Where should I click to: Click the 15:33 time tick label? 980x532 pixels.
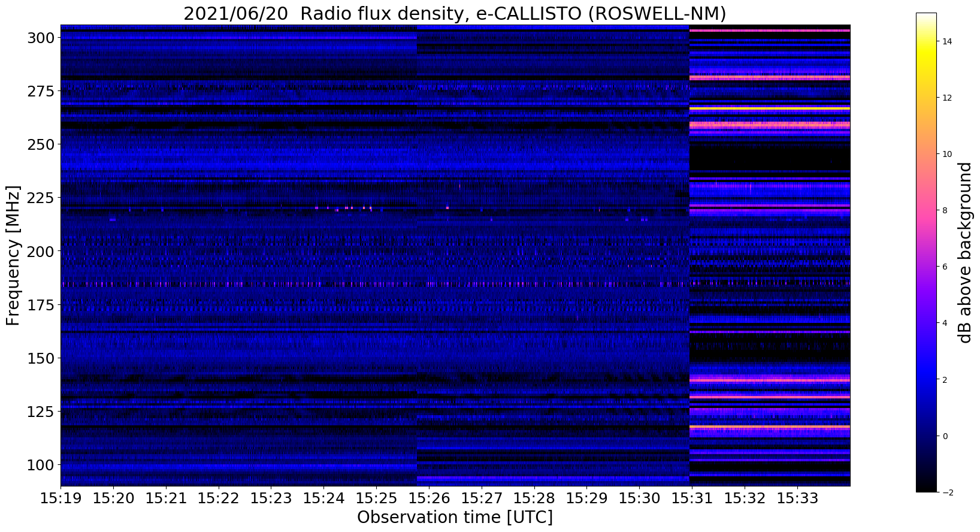point(797,498)
